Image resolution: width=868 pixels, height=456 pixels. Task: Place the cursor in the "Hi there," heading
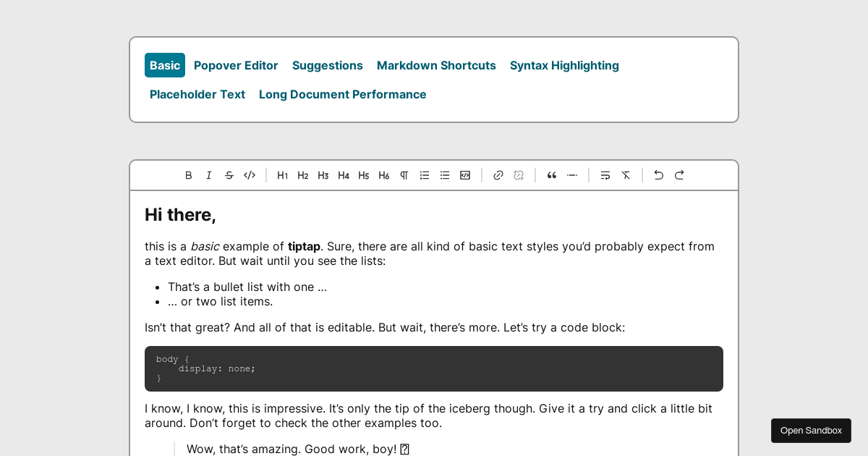(180, 215)
